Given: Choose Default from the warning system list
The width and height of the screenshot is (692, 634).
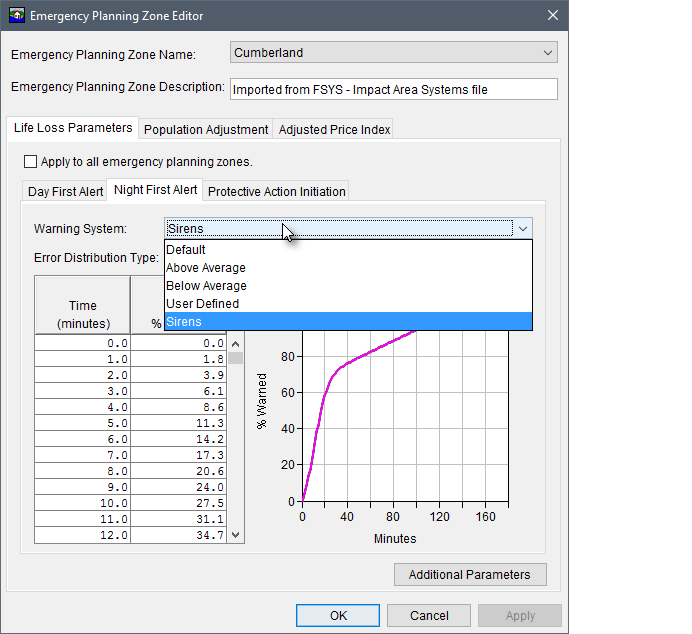Looking at the screenshot, I should point(186,250).
